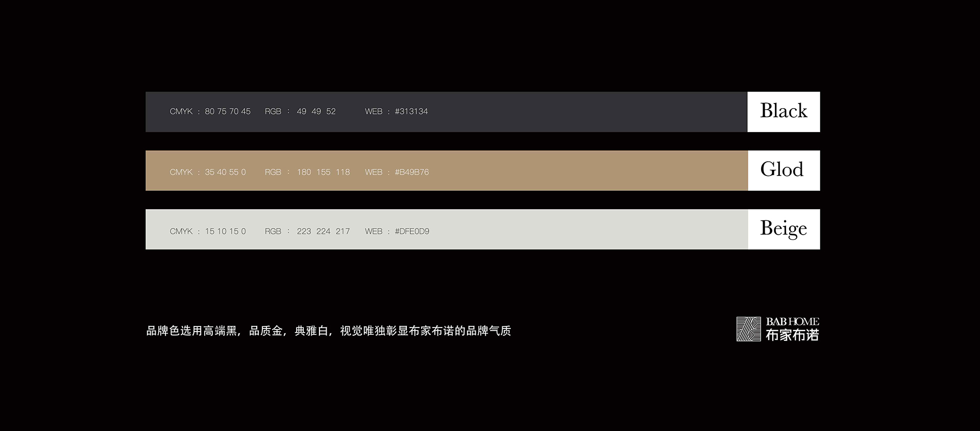Click 'CMYK : 15 10 15 0' text

(x=208, y=231)
